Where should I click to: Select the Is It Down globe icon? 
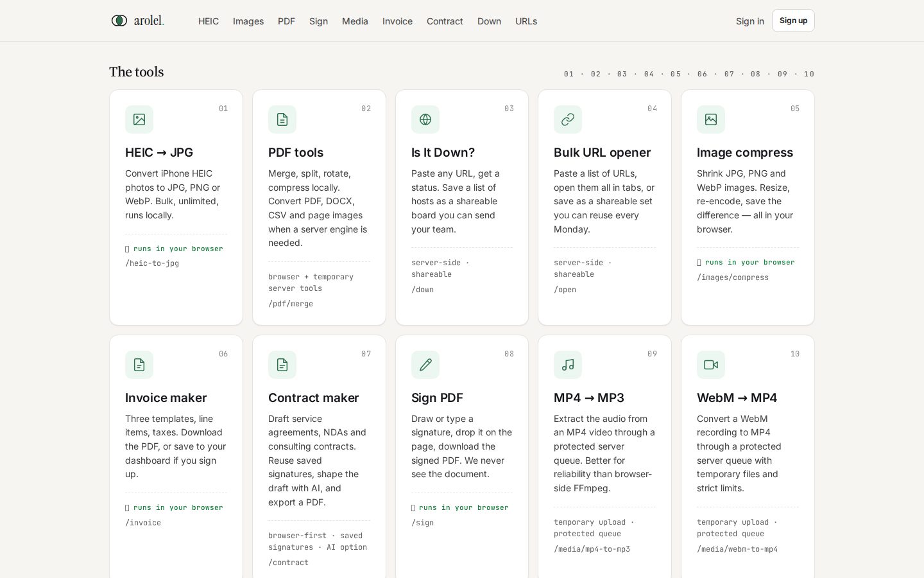(425, 119)
